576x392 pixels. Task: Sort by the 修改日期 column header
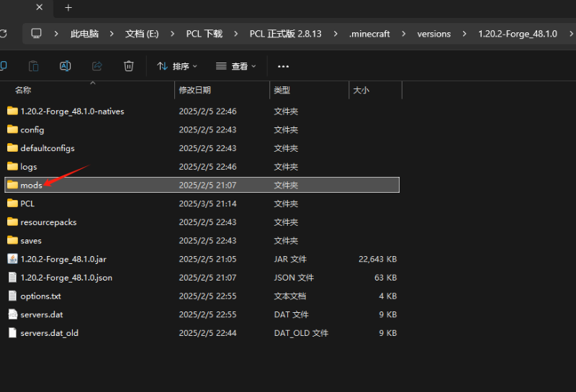pos(195,91)
